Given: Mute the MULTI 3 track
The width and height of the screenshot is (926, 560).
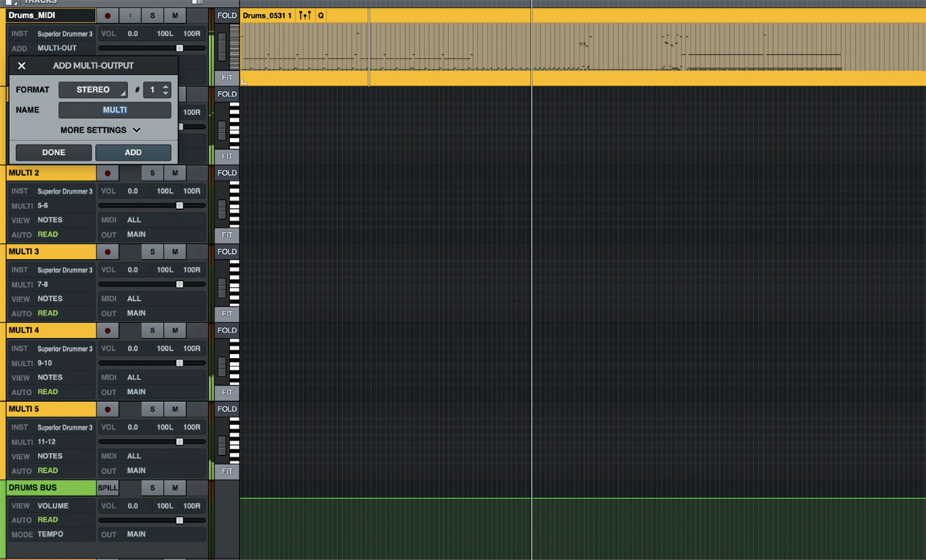Looking at the screenshot, I should (175, 251).
